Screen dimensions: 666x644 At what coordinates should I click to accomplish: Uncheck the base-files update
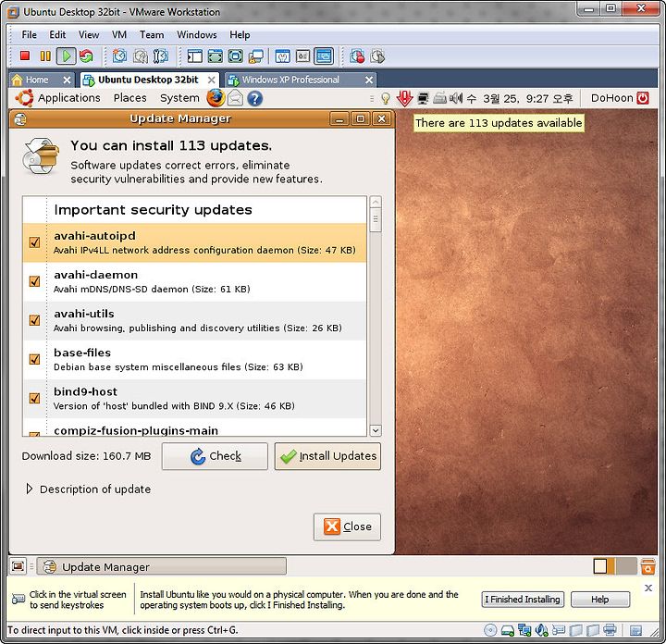point(34,359)
